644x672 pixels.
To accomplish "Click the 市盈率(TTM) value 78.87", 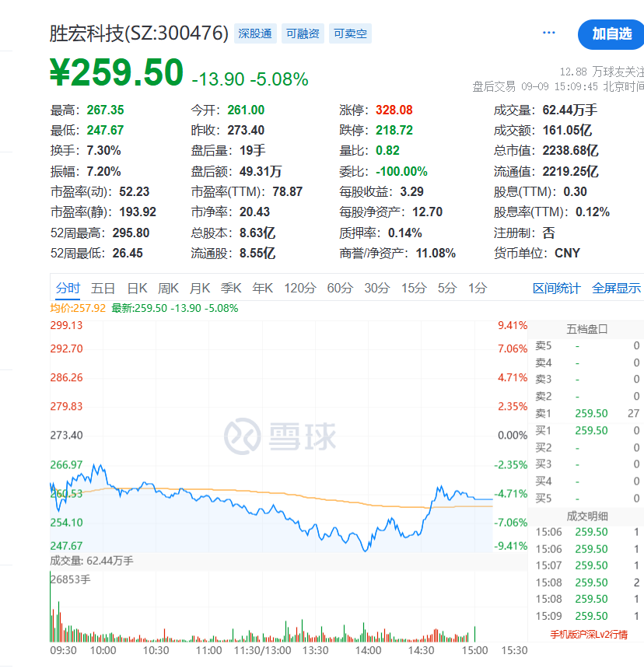I will click(288, 191).
